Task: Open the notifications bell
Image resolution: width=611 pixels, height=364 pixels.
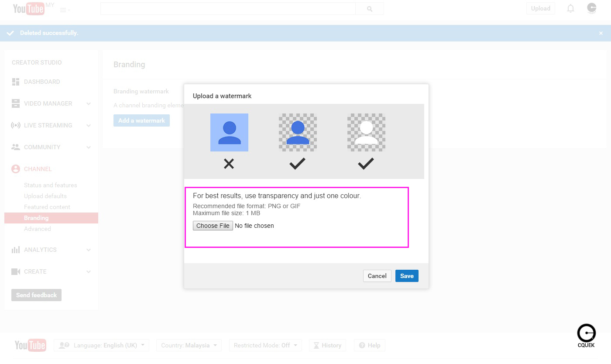Action: [x=570, y=8]
